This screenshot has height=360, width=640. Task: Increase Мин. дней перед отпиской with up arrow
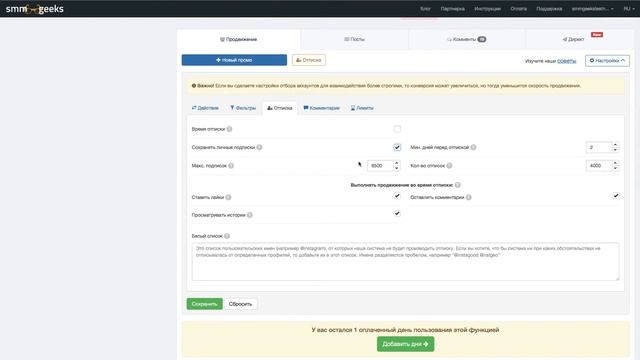point(615,144)
